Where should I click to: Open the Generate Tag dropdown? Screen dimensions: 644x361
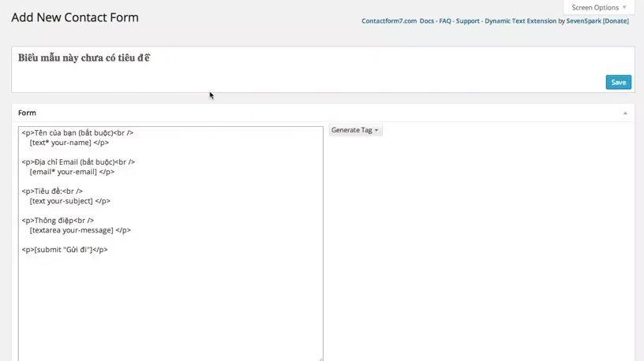tap(355, 130)
